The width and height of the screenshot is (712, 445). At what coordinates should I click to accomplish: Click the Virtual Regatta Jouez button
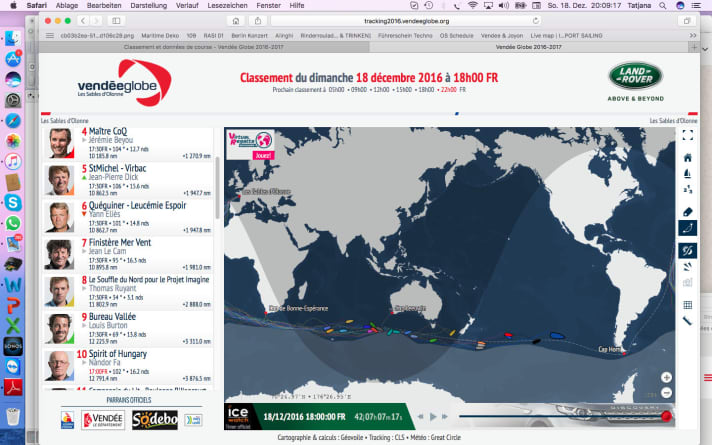tap(263, 155)
